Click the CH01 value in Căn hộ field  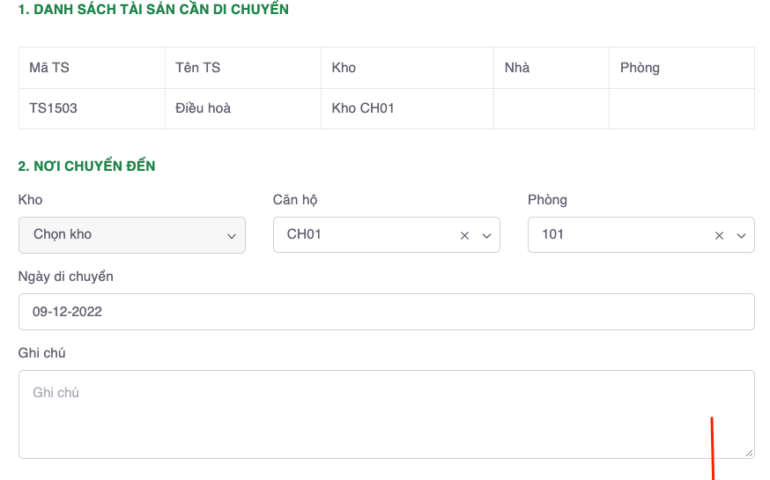tap(303, 235)
